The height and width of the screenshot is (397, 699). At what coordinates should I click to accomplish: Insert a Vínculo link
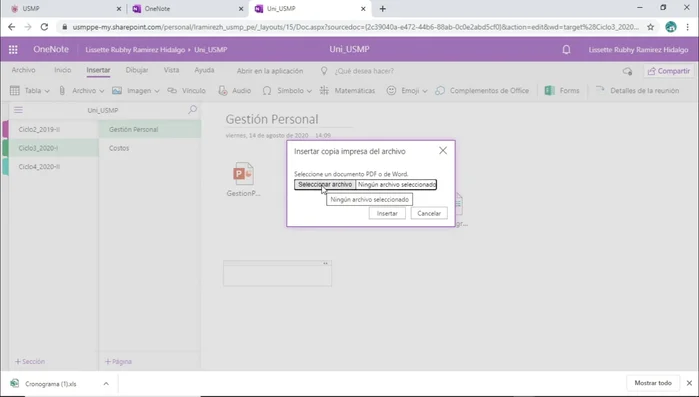point(186,90)
